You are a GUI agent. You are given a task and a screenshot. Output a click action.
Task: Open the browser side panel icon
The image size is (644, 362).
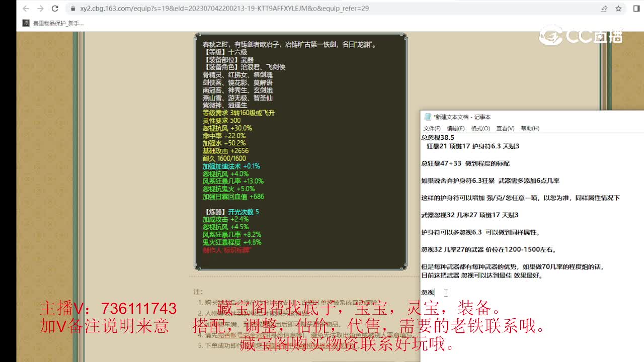click(x=636, y=9)
